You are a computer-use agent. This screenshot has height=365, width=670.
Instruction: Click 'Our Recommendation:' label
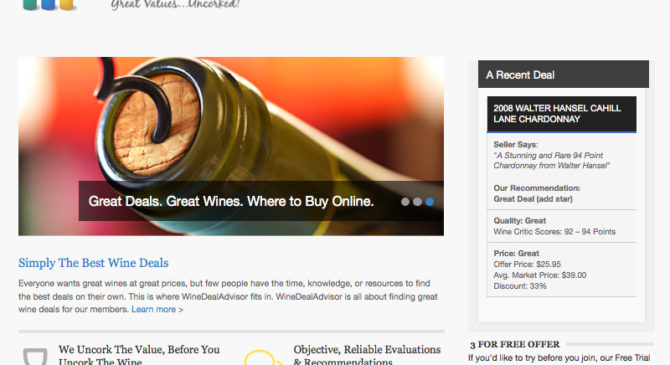pos(537,188)
